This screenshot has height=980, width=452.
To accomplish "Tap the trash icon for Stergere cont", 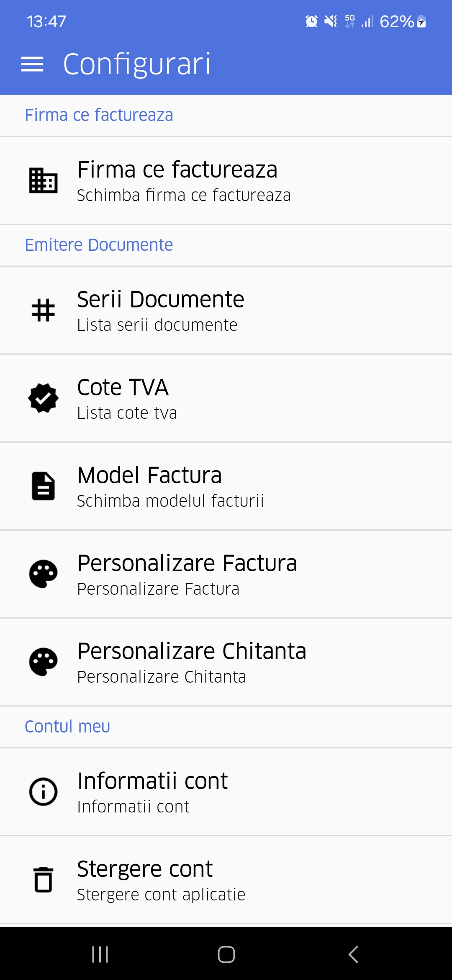I will point(43,880).
